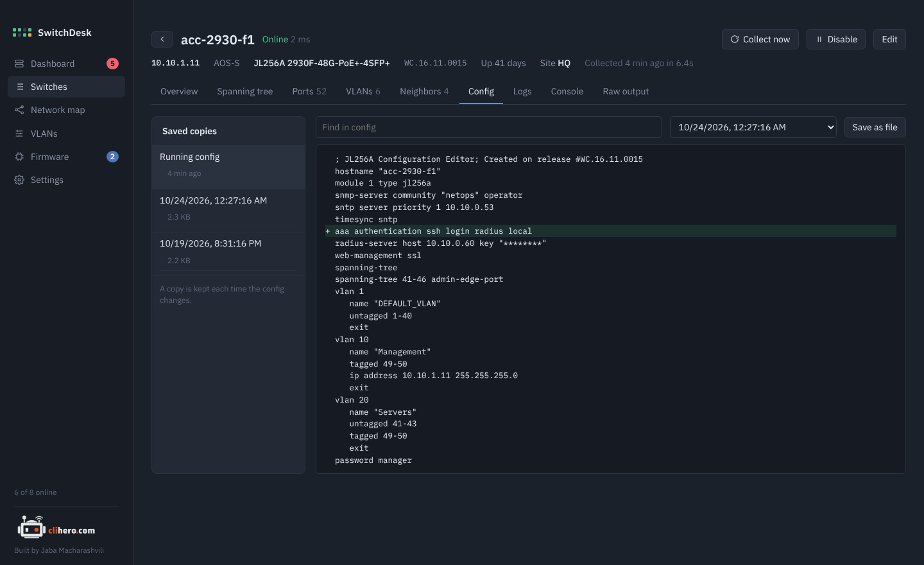Open the Spanning tree tab
Image resolution: width=924 pixels, height=565 pixels.
pyautogui.click(x=245, y=91)
